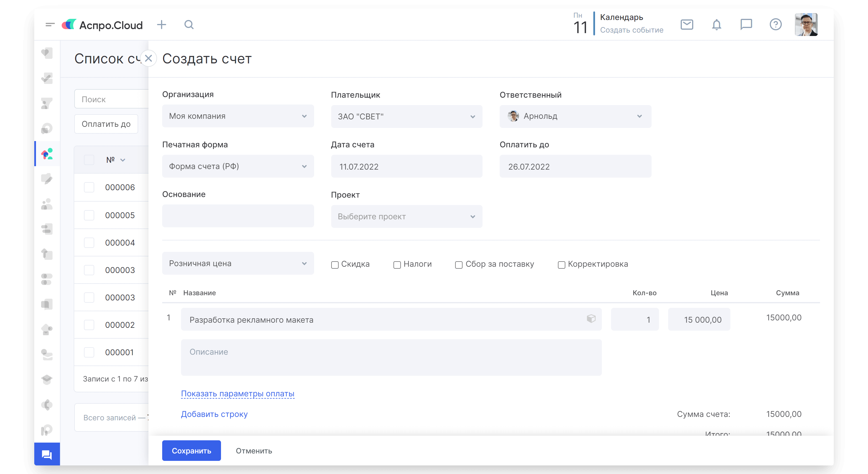Image resolution: width=868 pixels, height=474 pixels.
Task: Expand the Розничная цена price type dropdown
Action: pos(238,264)
